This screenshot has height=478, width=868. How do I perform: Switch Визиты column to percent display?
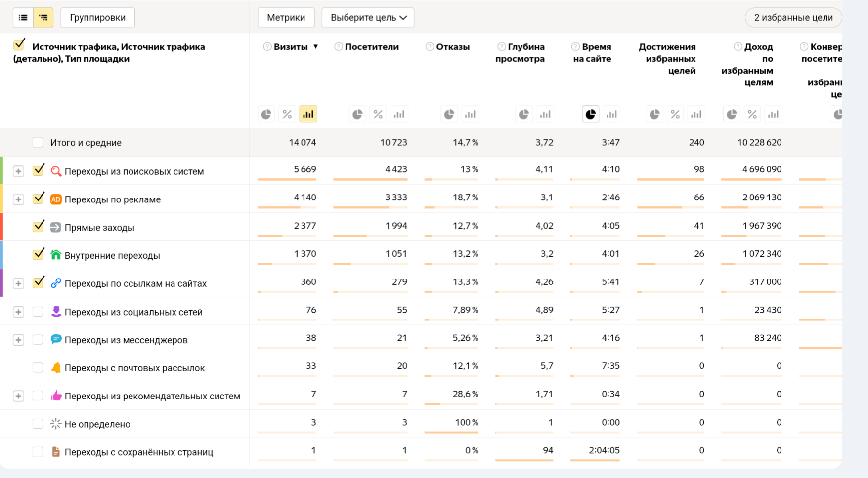[287, 115]
